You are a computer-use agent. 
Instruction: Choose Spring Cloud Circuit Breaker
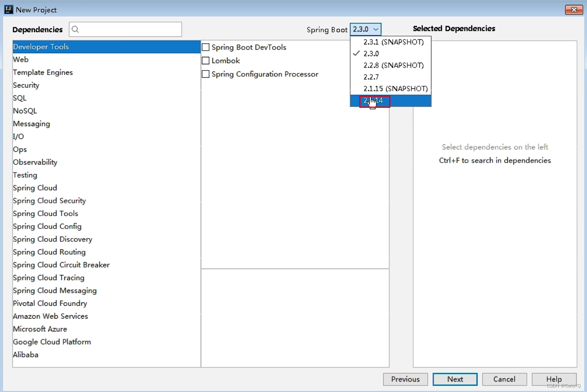coord(107,265)
